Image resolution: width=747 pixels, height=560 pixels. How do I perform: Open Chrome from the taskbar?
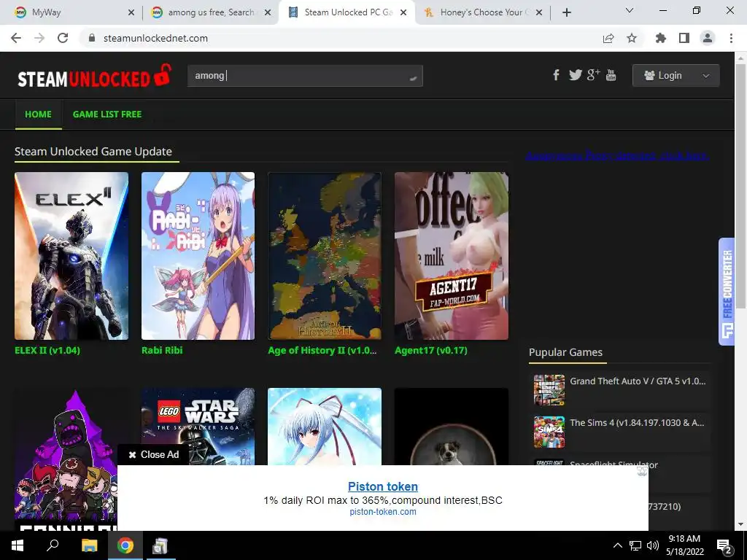tap(125, 545)
